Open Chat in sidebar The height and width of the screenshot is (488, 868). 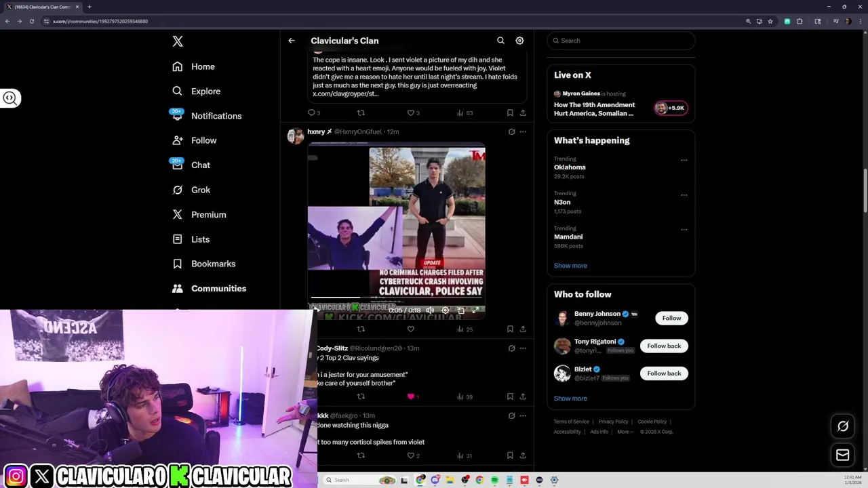pyautogui.click(x=191, y=165)
